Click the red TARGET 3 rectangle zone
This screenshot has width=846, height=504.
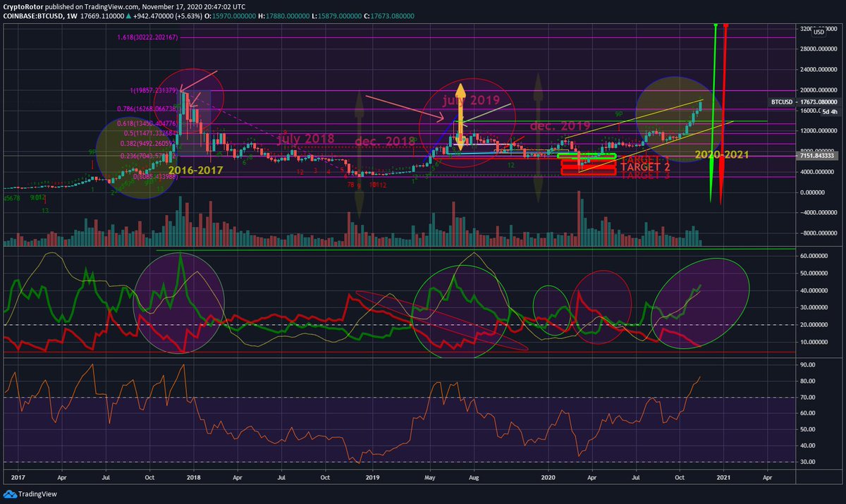point(589,173)
